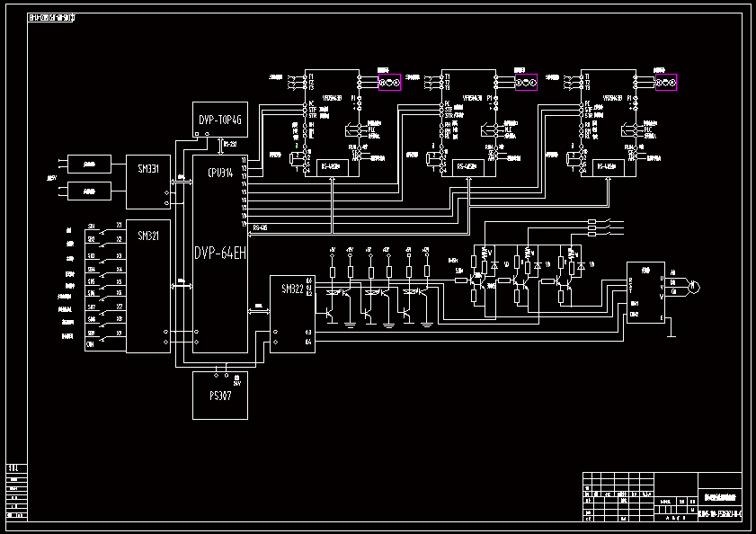Pick the magenta motor symbol on the rightmost inverter

click(x=666, y=83)
